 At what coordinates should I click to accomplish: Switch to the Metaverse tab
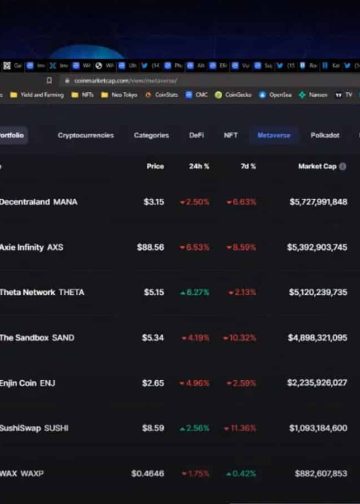274,135
